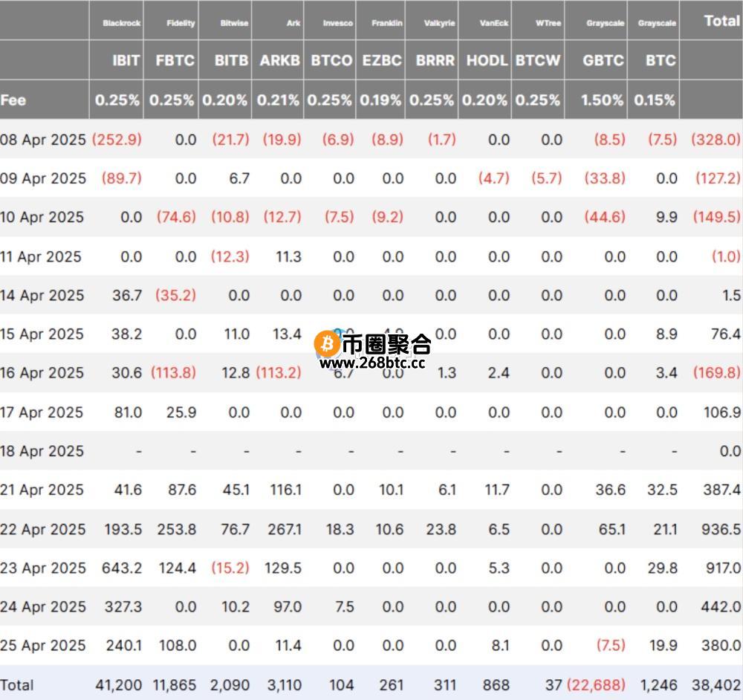743x700 pixels.
Task: Click the Invesco issuer label
Action: pos(338,23)
